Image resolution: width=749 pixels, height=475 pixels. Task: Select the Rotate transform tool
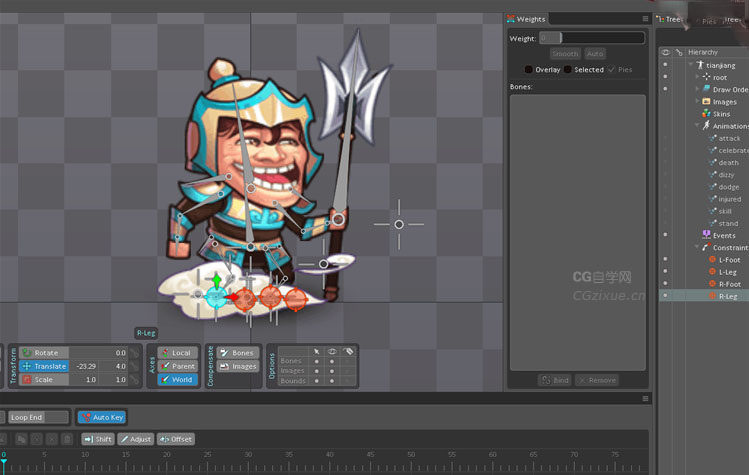coord(44,353)
